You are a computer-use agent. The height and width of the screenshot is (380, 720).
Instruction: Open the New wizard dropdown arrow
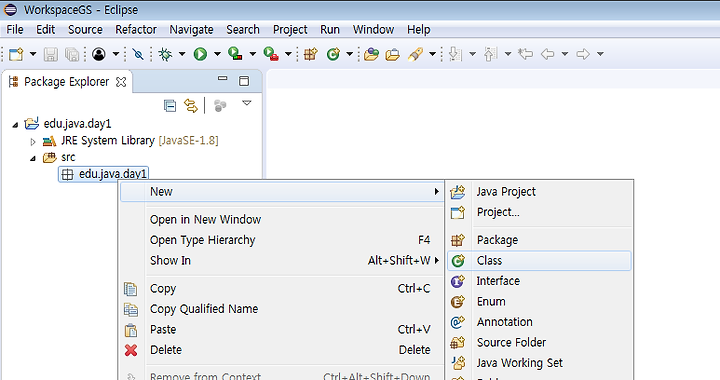point(33,54)
